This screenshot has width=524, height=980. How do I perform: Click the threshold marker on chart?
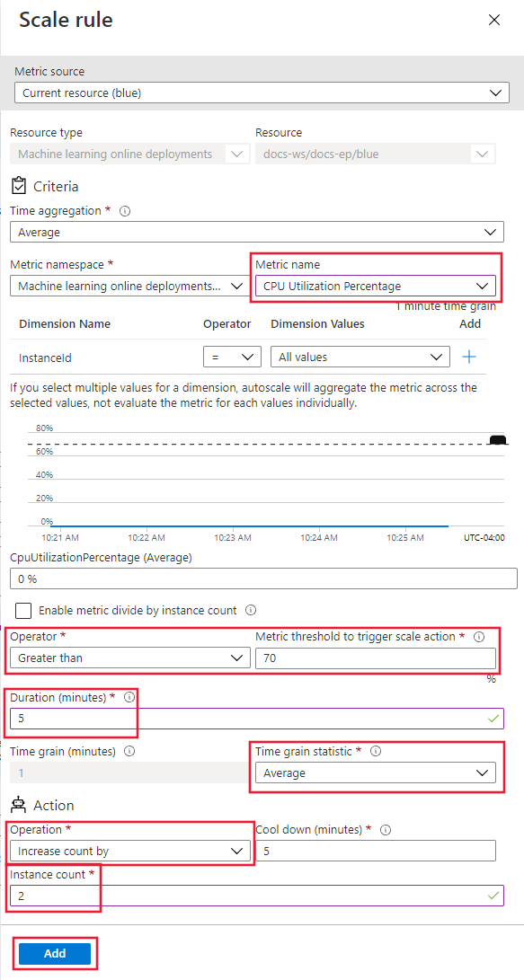(x=498, y=441)
